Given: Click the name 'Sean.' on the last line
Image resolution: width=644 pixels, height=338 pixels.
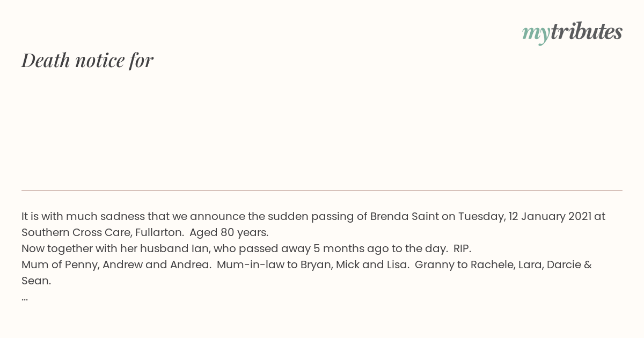Looking at the screenshot, I should pos(36,281).
